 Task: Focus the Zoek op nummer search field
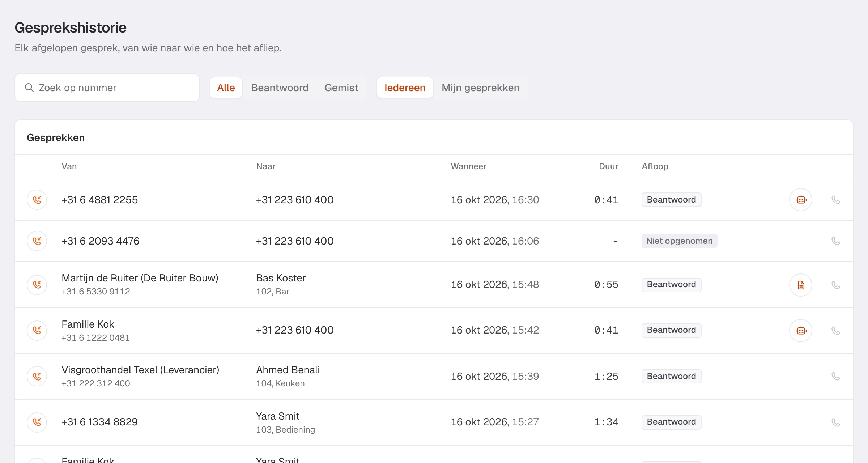pos(107,88)
